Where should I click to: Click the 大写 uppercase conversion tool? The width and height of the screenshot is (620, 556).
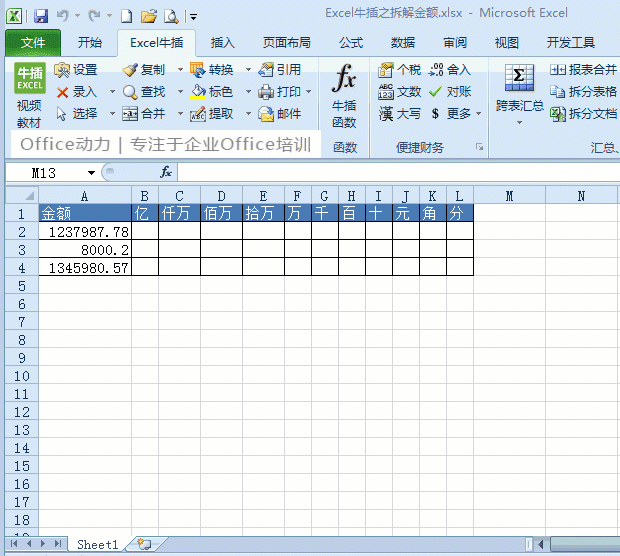tap(399, 114)
